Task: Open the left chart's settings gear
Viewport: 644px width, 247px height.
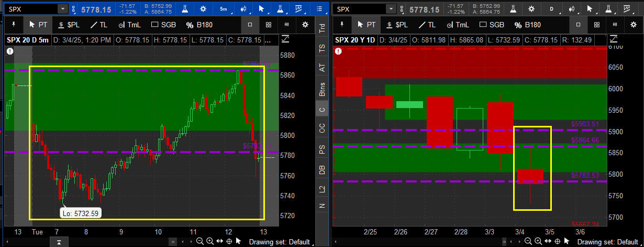Action: tap(204, 9)
